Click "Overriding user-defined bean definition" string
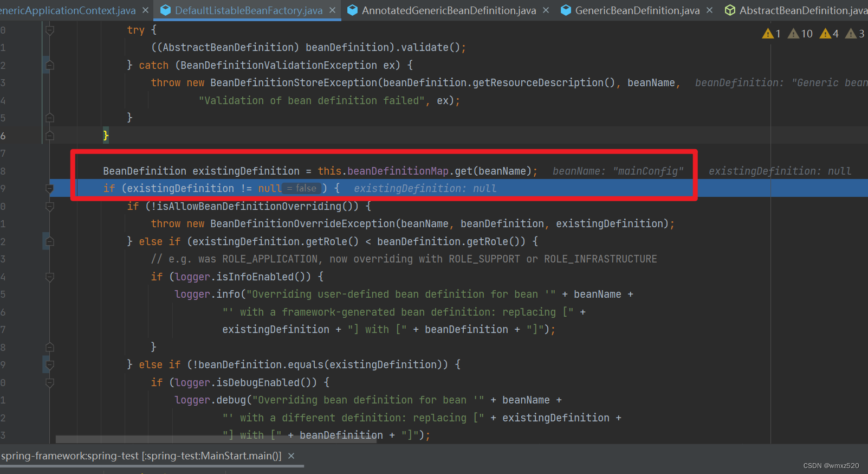Image resolution: width=868 pixels, height=474 pixels. [401, 294]
